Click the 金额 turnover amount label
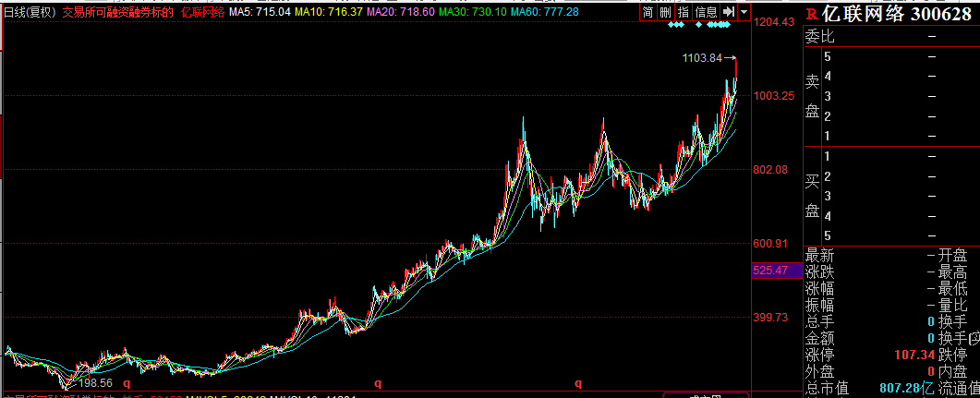980x398 pixels. pos(819,339)
